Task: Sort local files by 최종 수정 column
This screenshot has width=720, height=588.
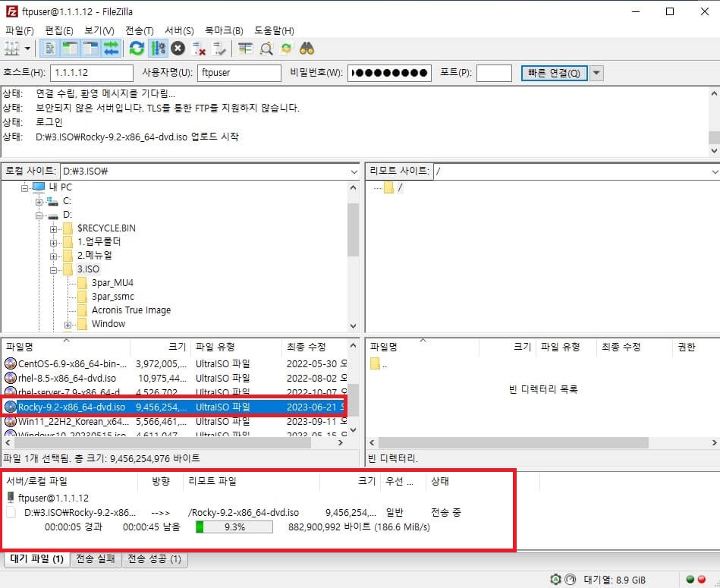Action: (315, 347)
